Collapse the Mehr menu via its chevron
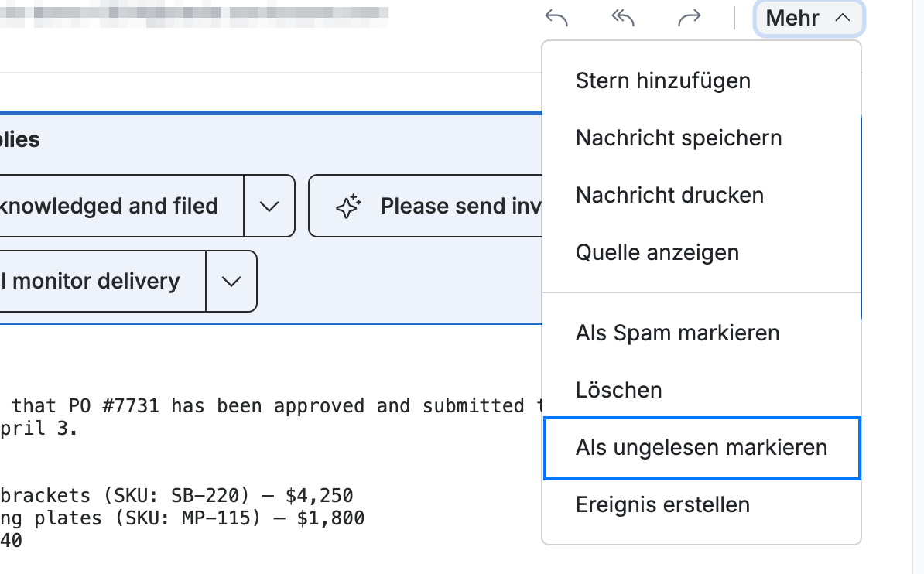Image resolution: width=924 pixels, height=574 pixels. click(x=843, y=18)
